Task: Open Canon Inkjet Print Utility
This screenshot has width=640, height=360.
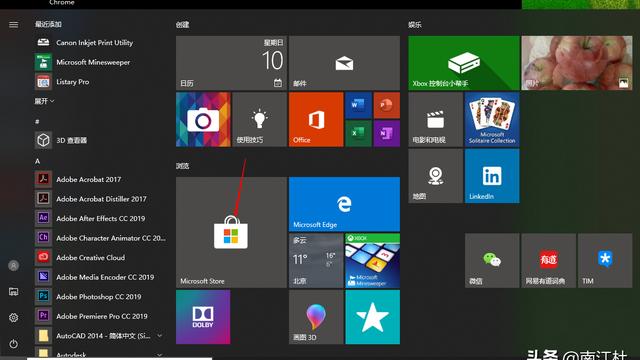Action: click(x=100, y=42)
